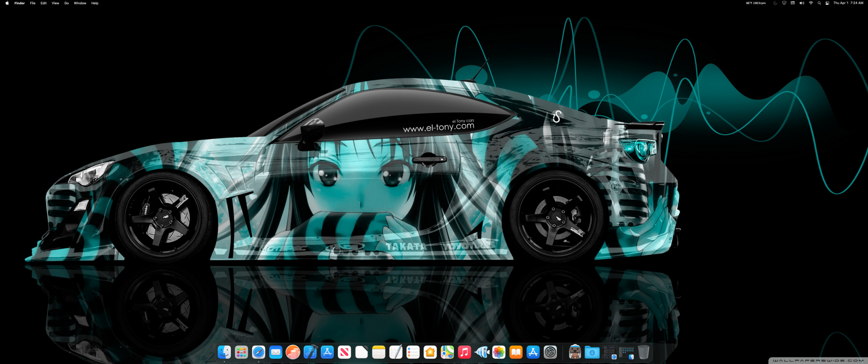Click the temperature and fan rpm status item
868x364 pixels.
[x=756, y=3]
